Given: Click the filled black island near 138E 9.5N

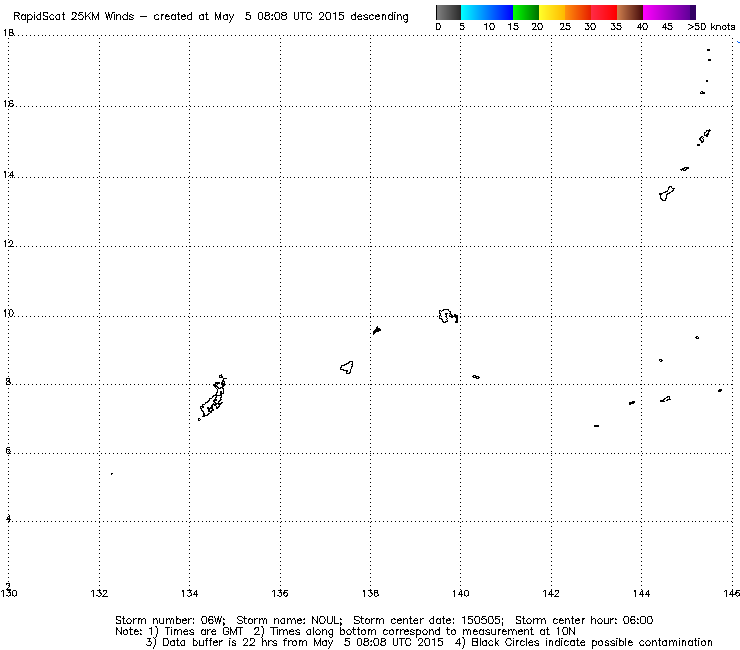Looking at the screenshot, I should coord(377,330).
